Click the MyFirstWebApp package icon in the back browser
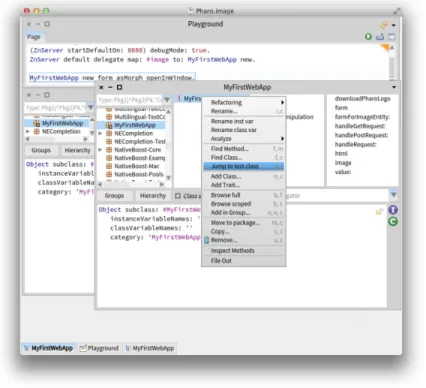Viewport: 426px width, 388px height. tap(37, 123)
